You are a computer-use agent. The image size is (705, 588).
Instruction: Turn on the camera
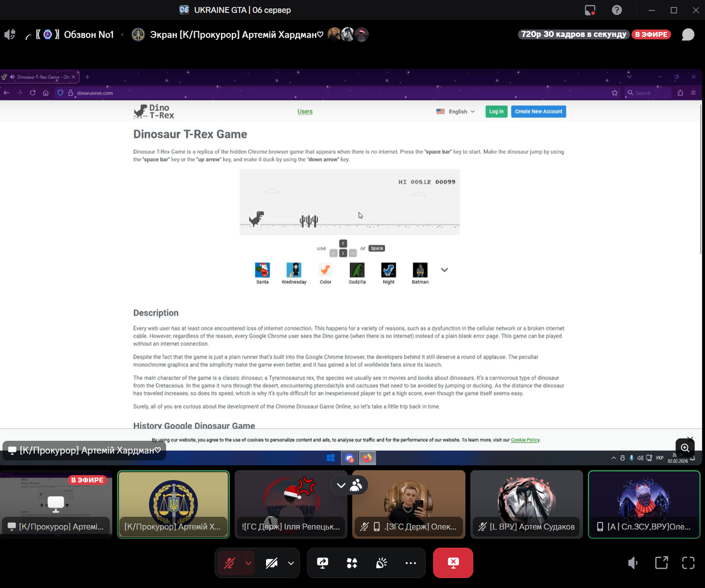(x=272, y=563)
